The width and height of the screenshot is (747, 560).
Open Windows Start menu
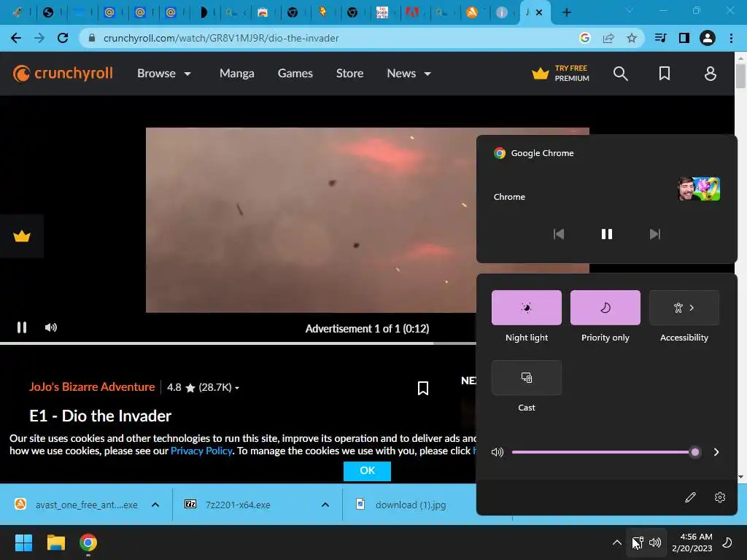click(x=23, y=542)
